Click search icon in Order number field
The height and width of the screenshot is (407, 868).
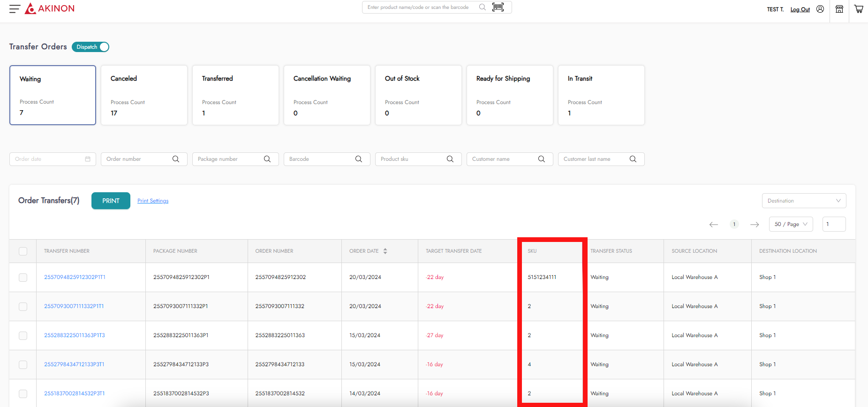pos(176,159)
